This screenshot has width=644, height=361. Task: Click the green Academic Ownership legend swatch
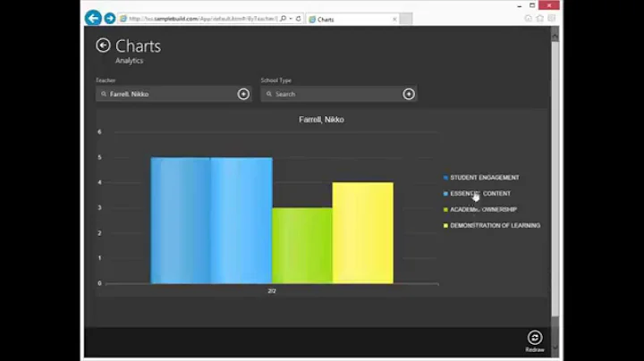pyautogui.click(x=445, y=210)
